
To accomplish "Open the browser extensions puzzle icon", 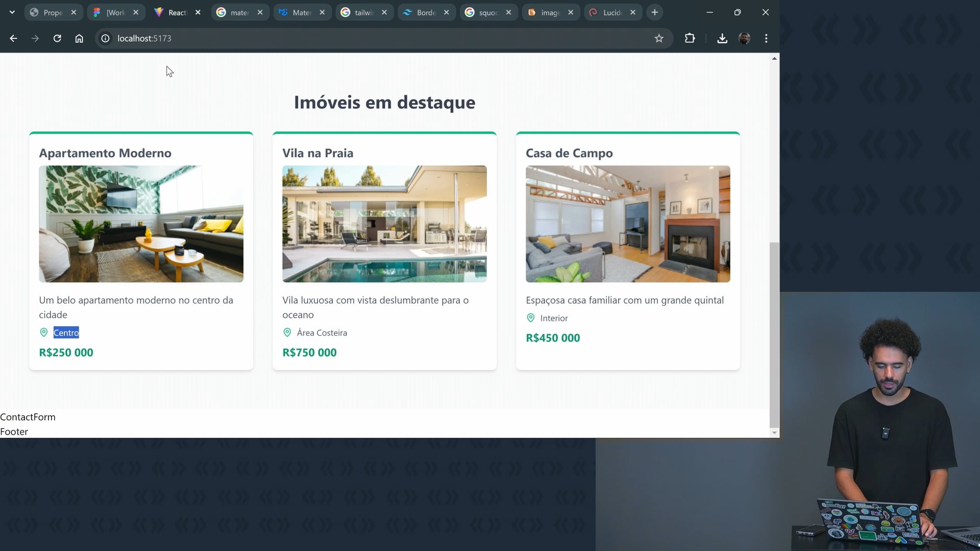I will 690,38.
